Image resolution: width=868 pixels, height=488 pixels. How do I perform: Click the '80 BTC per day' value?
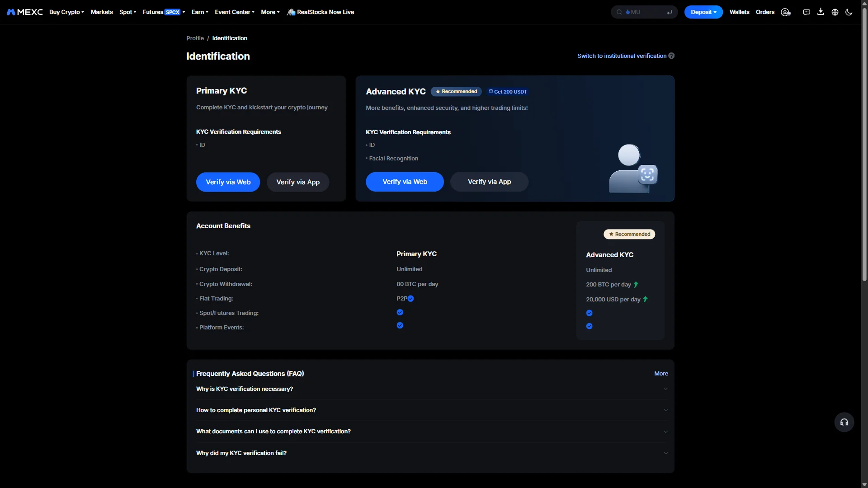[x=417, y=284]
